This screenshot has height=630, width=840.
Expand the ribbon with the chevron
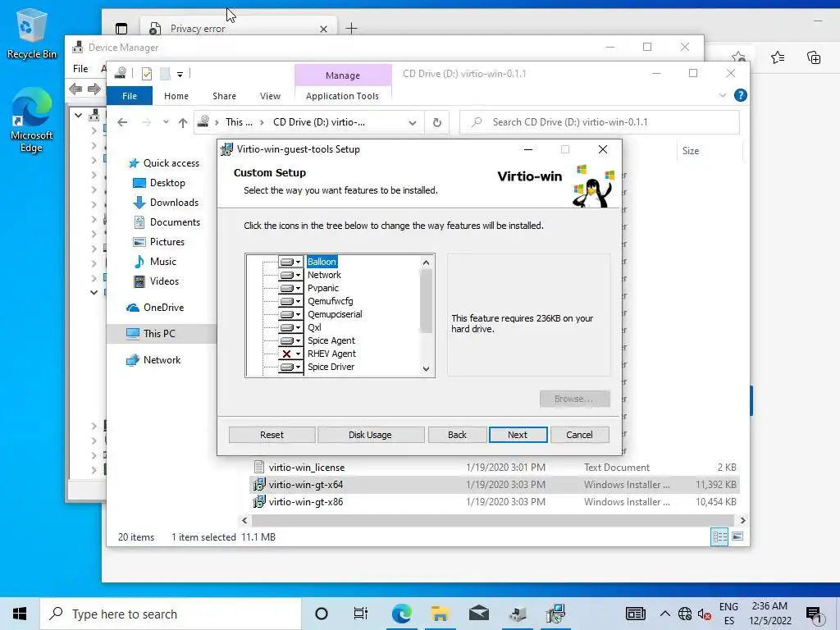tap(722, 95)
